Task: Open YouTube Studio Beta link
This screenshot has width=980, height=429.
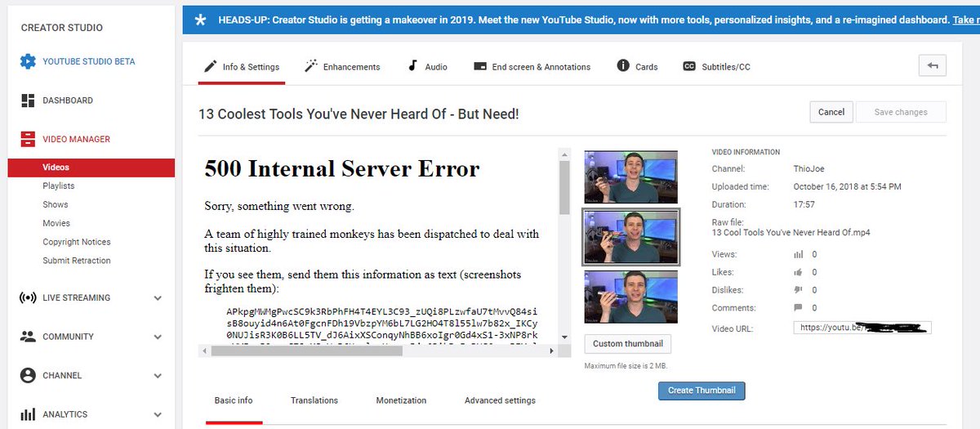Action: [89, 61]
